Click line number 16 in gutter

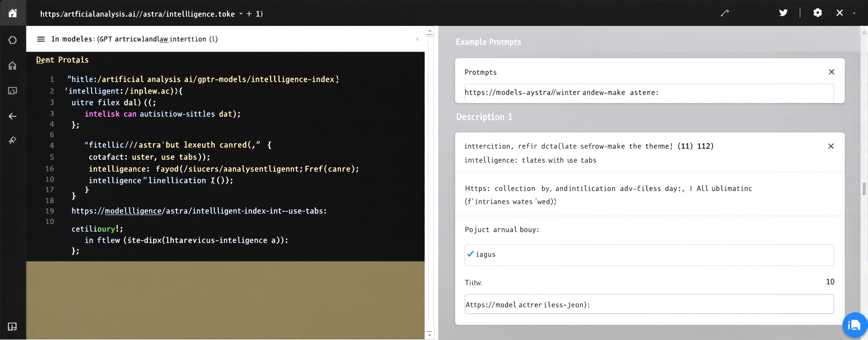click(x=49, y=169)
